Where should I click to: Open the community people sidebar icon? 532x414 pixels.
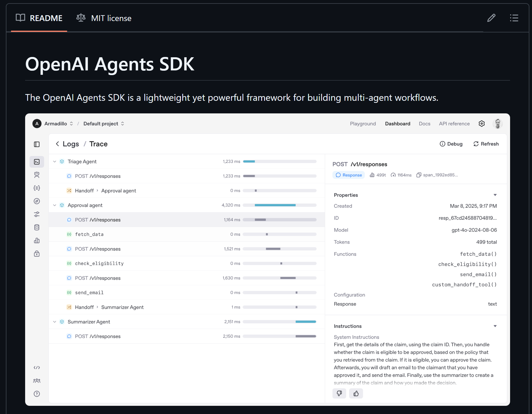tap(37, 381)
